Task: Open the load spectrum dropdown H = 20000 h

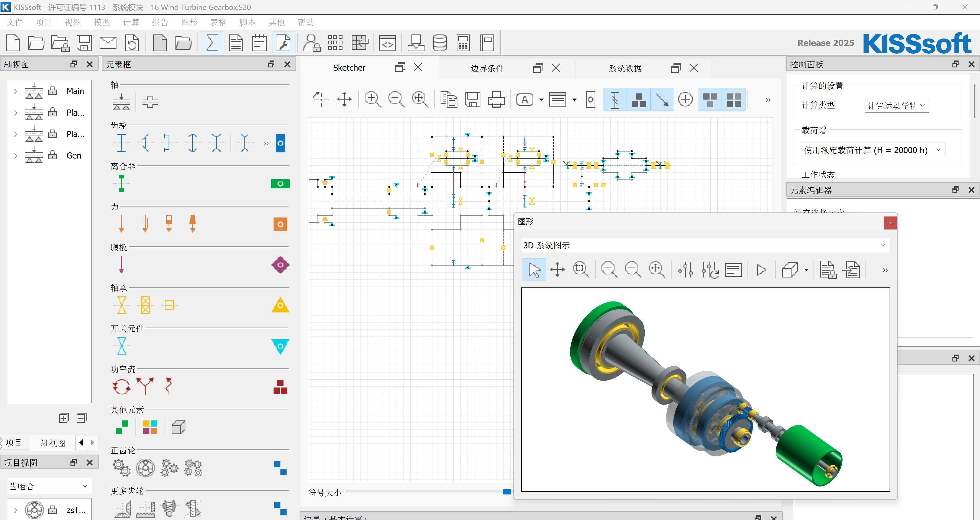Action: click(x=873, y=150)
